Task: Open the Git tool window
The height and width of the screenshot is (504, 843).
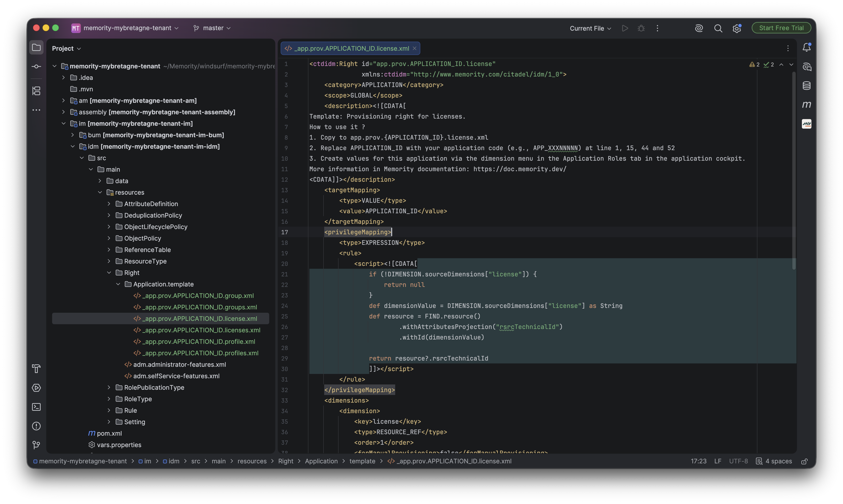Action: pos(36,445)
